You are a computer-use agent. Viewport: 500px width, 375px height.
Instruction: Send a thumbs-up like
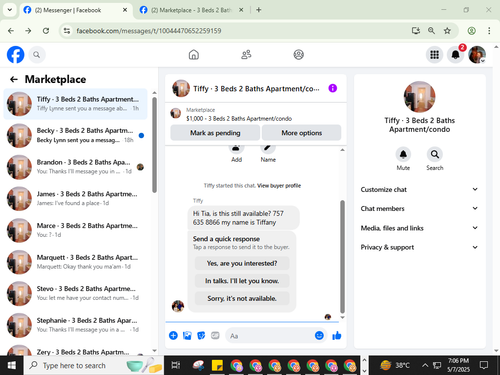coord(337,335)
